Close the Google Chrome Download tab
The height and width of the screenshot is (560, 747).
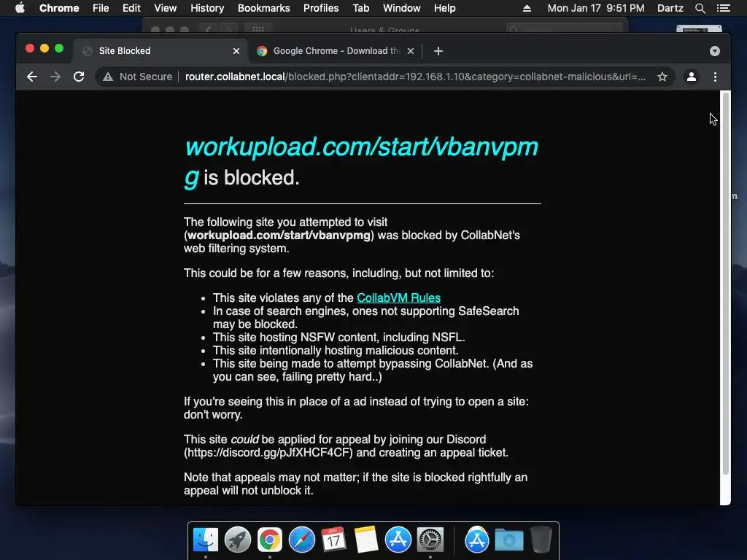(x=411, y=51)
